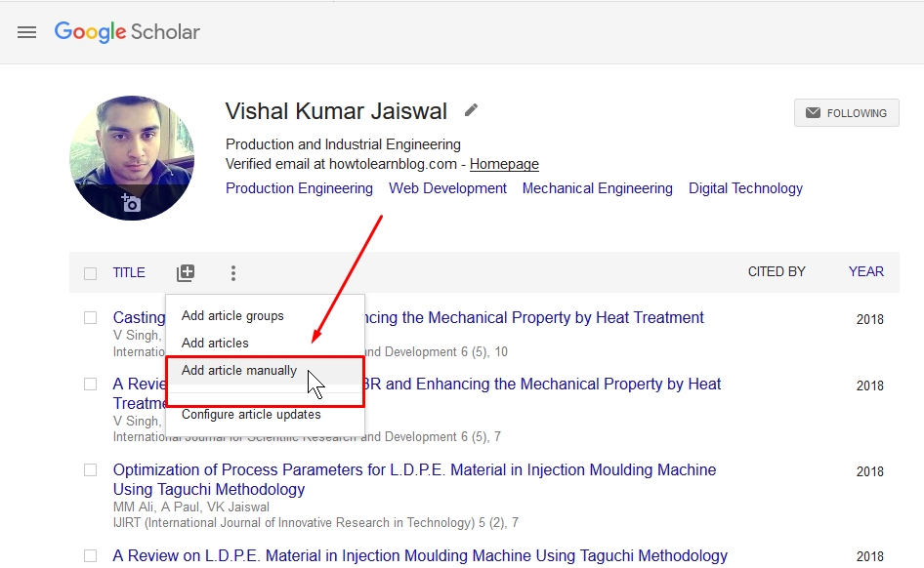Check the box for the A Review article about Heat Treatment
924x568 pixels.
click(90, 385)
